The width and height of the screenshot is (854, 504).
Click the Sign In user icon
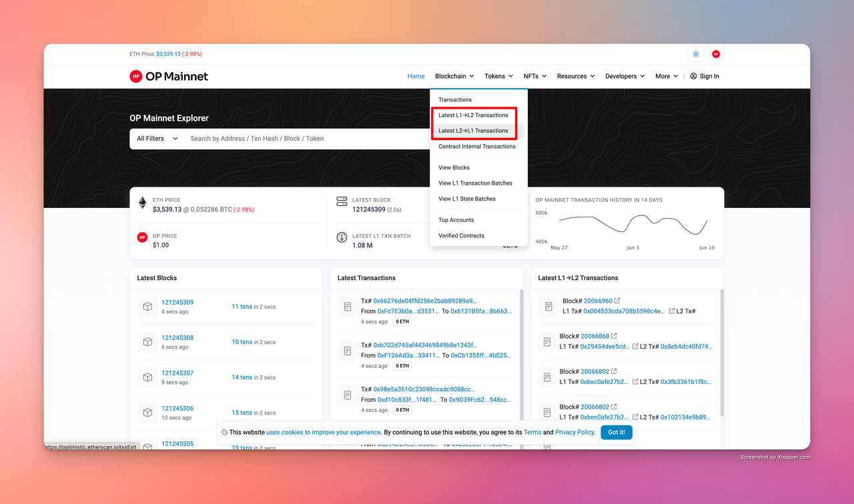tap(693, 76)
